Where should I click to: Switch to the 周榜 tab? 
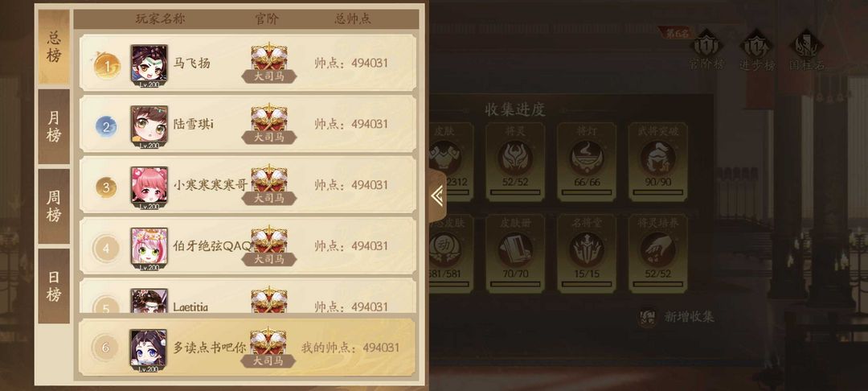pyautogui.click(x=54, y=206)
